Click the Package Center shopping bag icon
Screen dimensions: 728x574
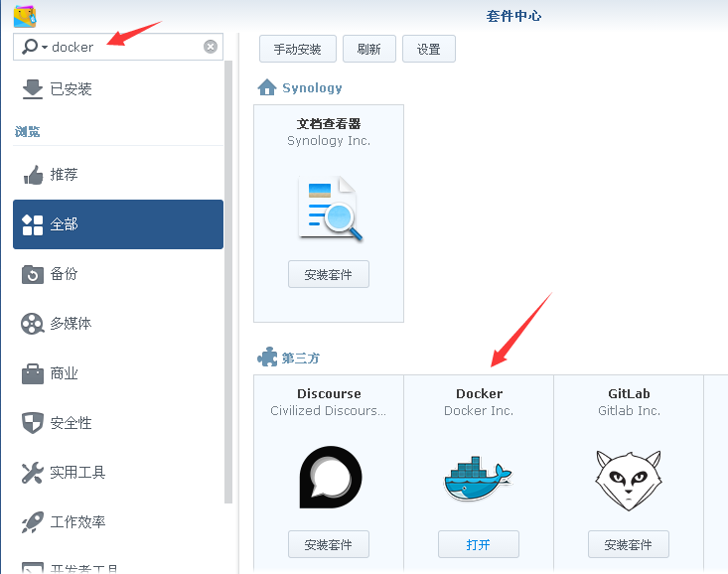point(25,16)
